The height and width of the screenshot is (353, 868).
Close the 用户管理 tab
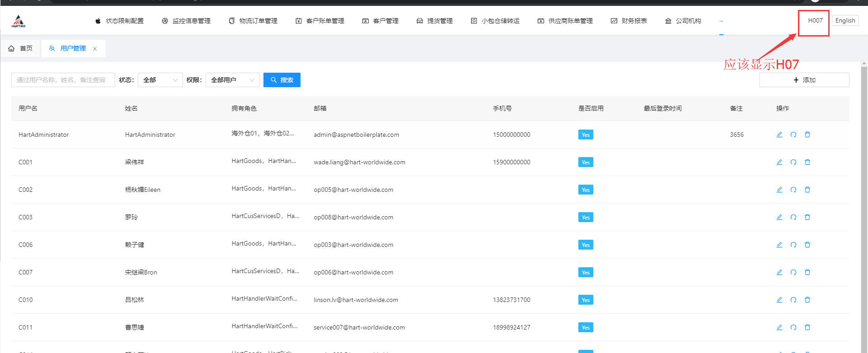(95, 49)
